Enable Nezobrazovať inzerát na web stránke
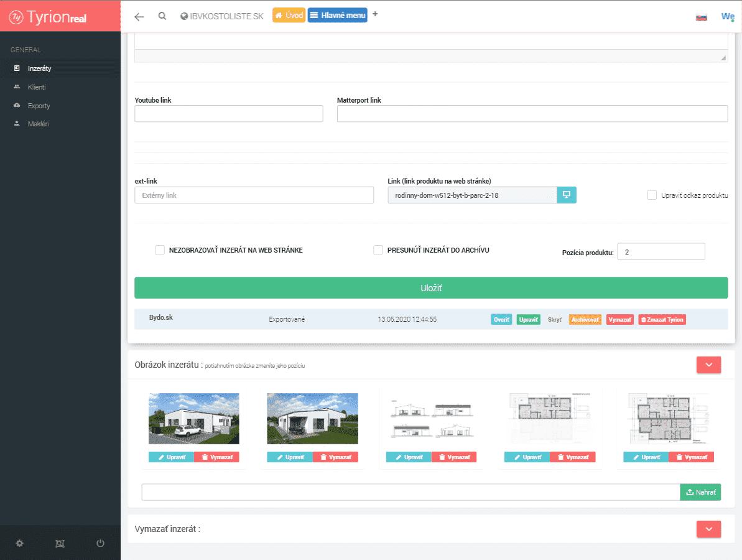This screenshot has height=560, width=742. coord(160,250)
